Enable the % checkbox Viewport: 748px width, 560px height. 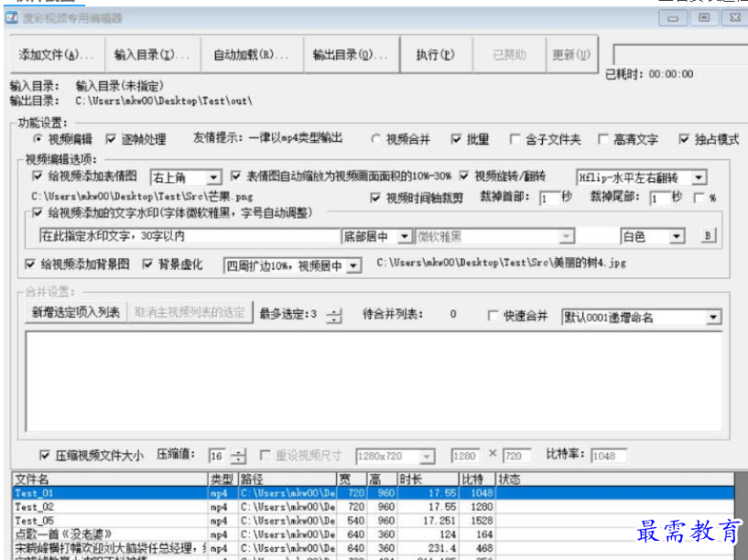pyautogui.click(x=699, y=198)
